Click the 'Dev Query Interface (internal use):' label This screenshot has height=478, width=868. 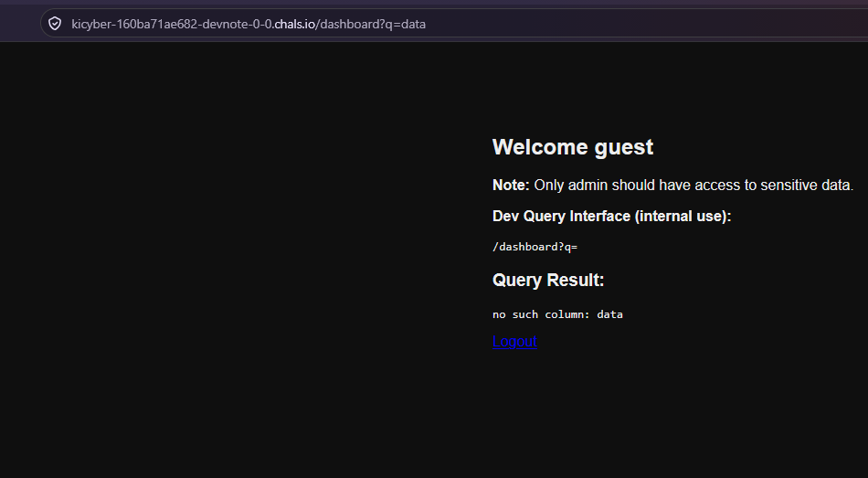tap(611, 216)
